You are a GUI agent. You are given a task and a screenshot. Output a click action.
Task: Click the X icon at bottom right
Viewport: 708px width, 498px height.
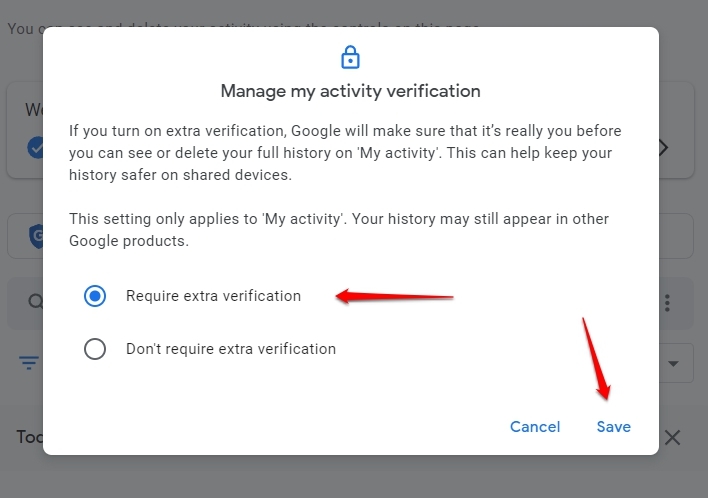[x=672, y=437]
